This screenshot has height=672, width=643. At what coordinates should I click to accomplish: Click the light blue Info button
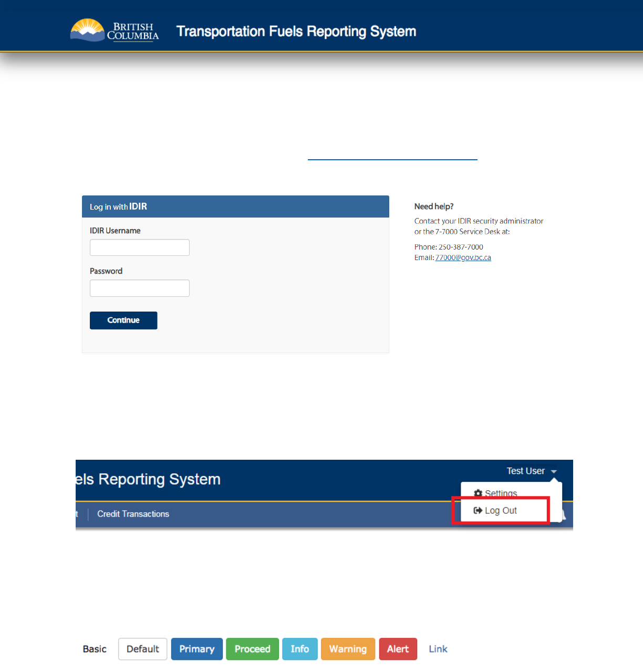click(300, 649)
